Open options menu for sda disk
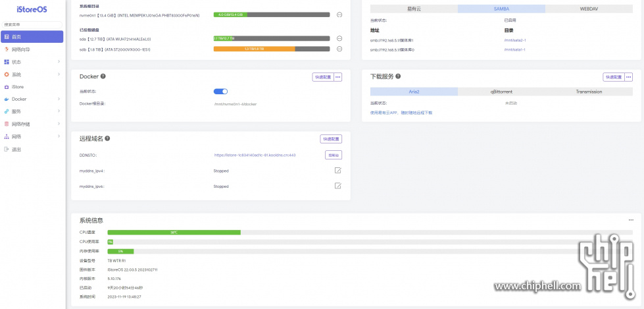644x309 pixels. [339, 39]
